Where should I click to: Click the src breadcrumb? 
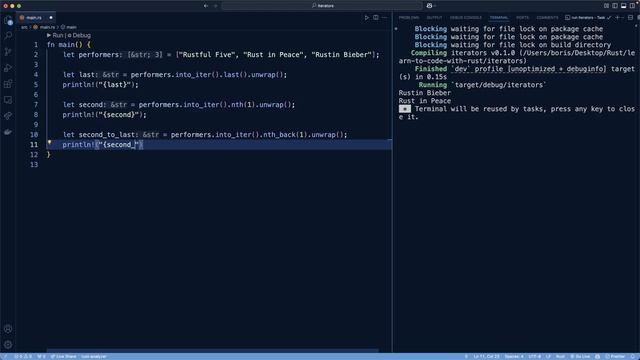click(24, 27)
